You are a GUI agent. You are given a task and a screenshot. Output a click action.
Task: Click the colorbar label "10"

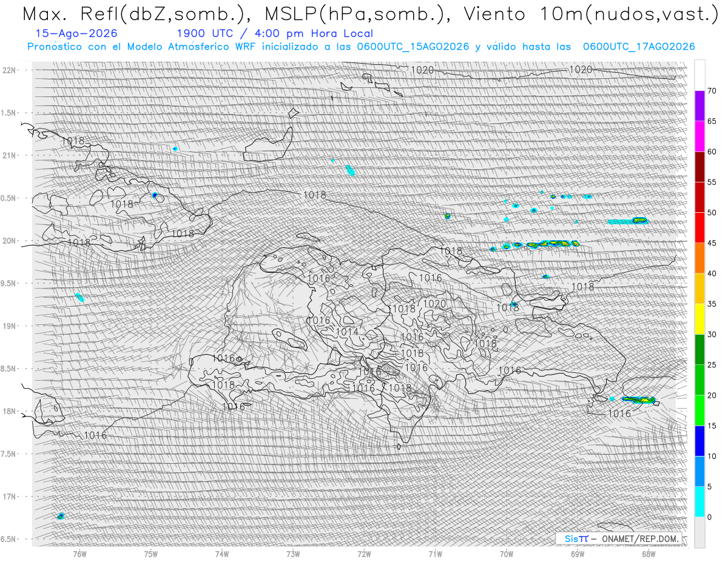click(x=712, y=456)
